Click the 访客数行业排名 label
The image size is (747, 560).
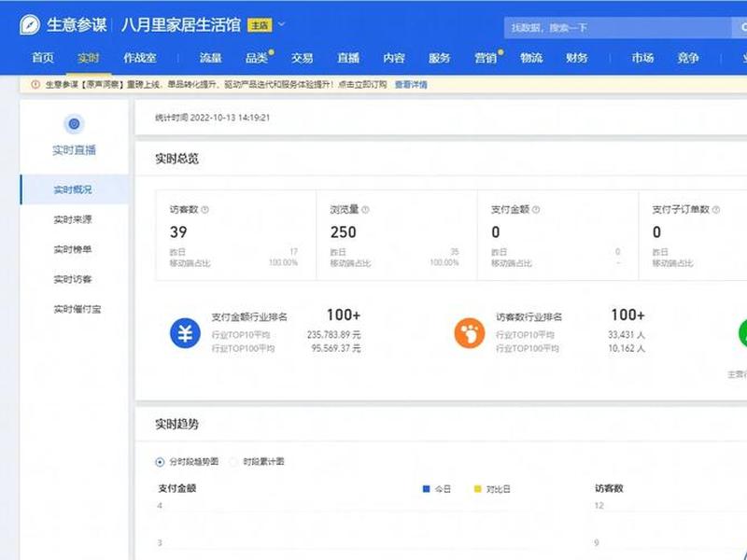[x=529, y=317]
